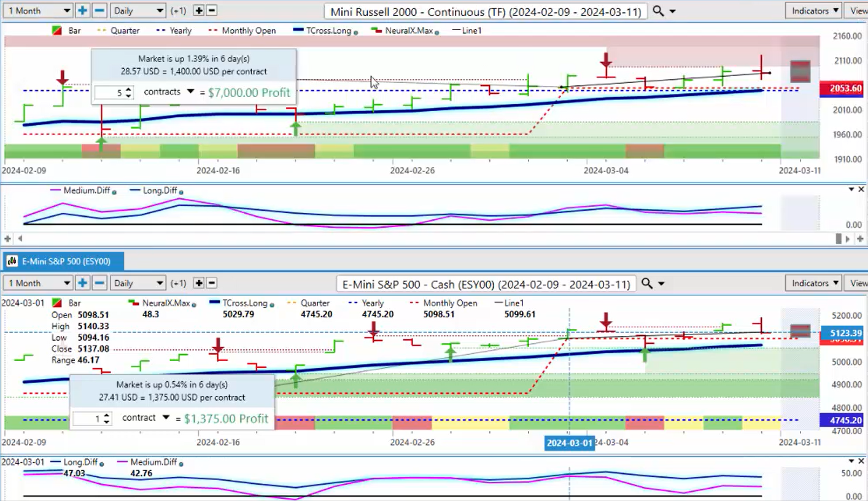Open the Daily interval dropdown in Russell toolbar

pyautogui.click(x=138, y=10)
